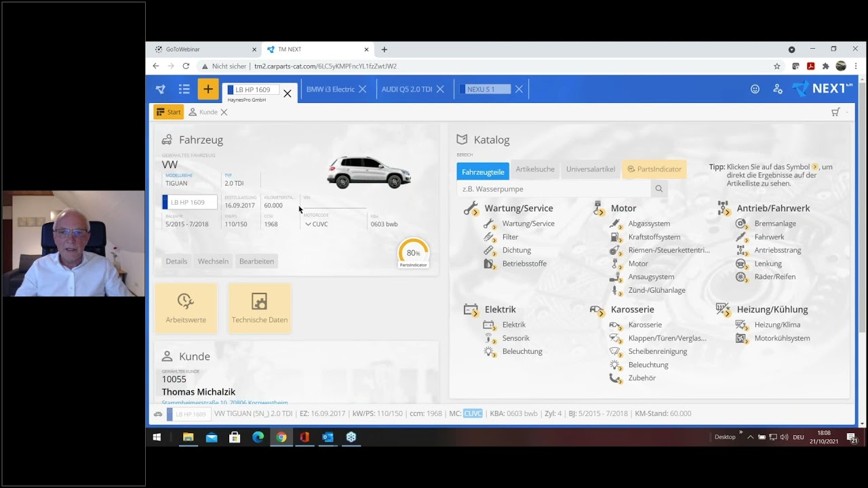Click the Motor category heading

point(623,209)
